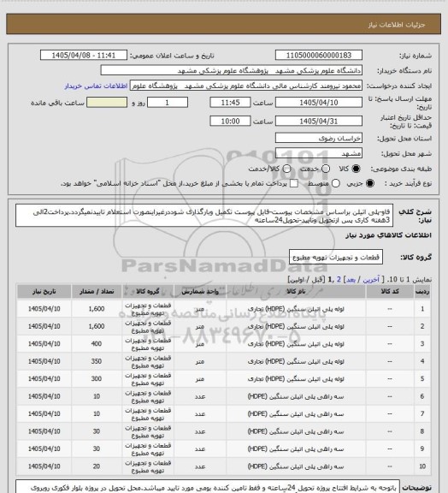Click the کد کالا column header
The height and width of the screenshot is (493, 448).
(390, 292)
